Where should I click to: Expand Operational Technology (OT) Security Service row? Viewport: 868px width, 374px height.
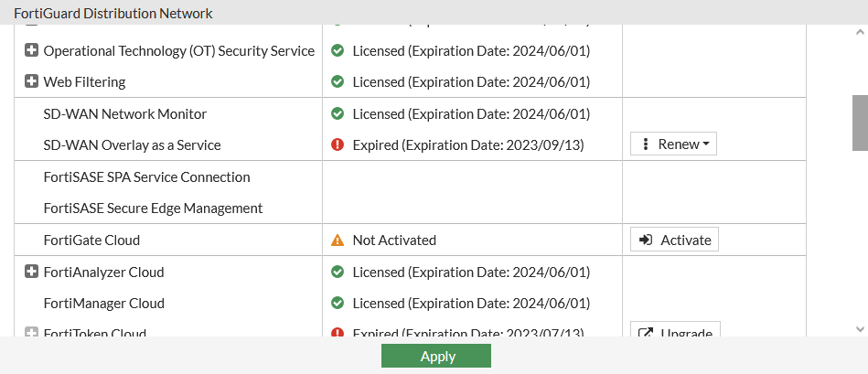point(31,50)
